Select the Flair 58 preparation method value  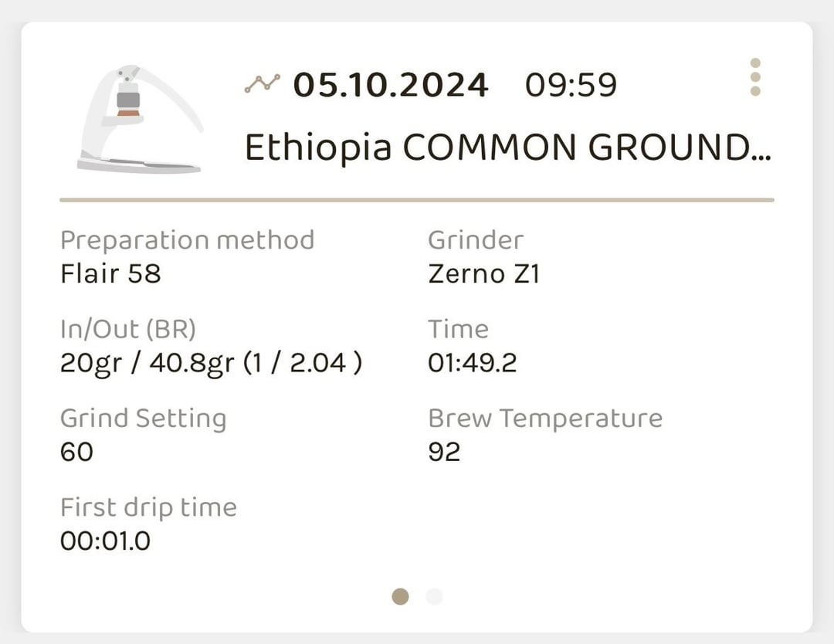(110, 273)
